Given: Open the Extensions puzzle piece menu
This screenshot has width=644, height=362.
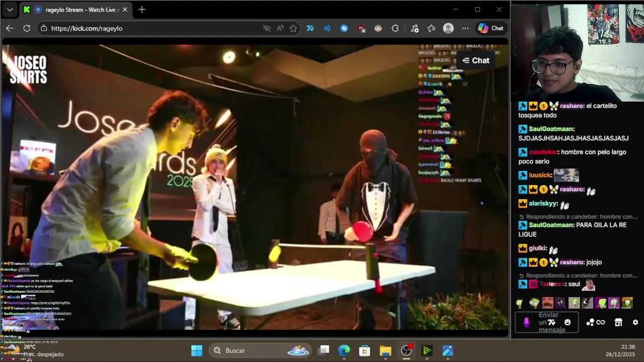Looking at the screenshot, I should coord(395,28).
